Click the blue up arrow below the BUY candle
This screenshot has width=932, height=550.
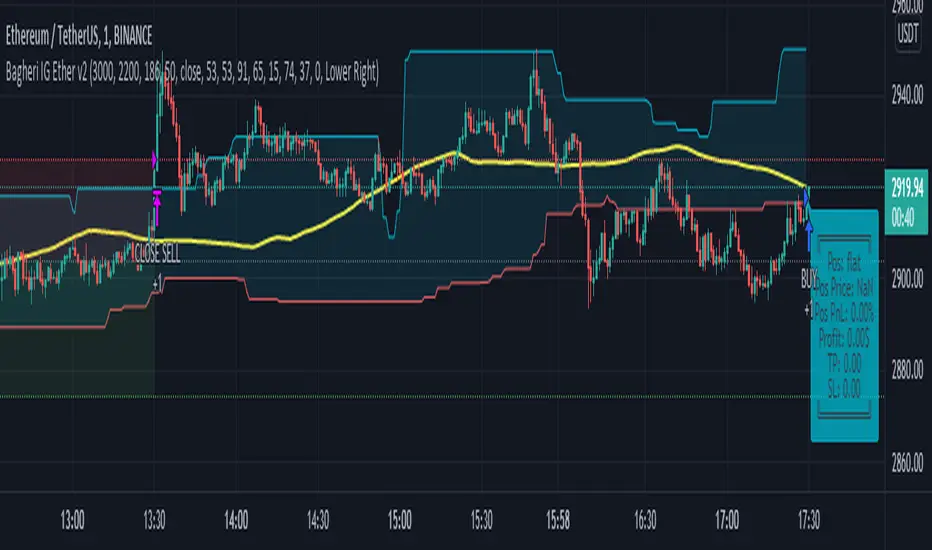[x=809, y=236]
